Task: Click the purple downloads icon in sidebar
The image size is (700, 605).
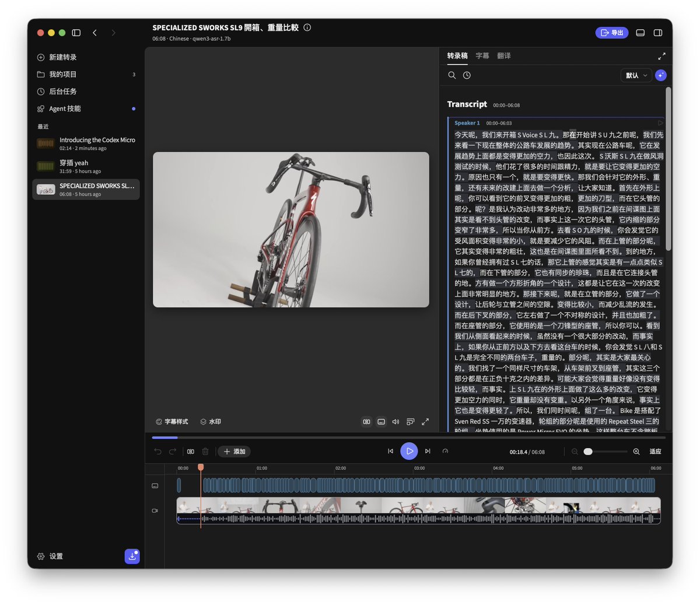Action: pos(132,557)
